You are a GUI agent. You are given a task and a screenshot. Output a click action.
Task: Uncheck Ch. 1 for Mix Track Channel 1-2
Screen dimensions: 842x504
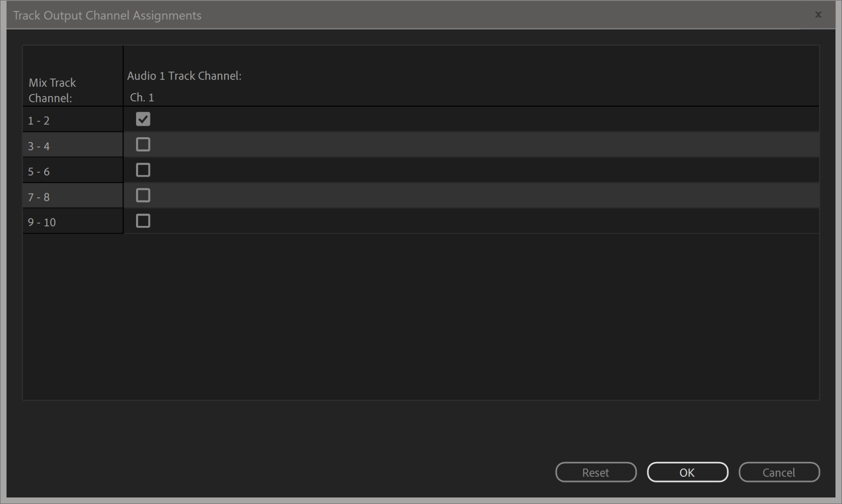[x=143, y=119]
